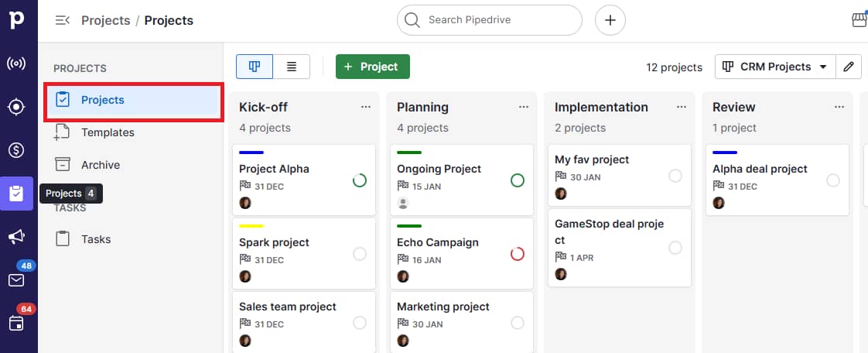Click Projects breadcrumb parent link
The height and width of the screenshot is (353, 868).
[106, 20]
